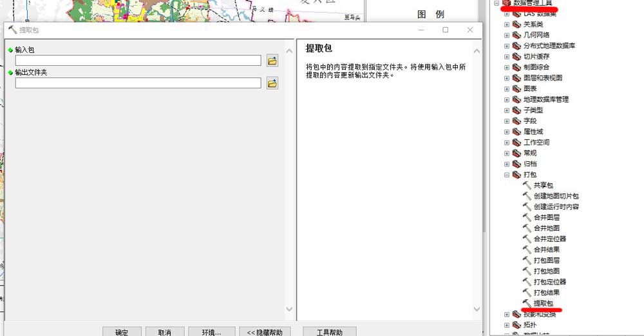
Task: Select the 提取包 tool hammer icon
Action: click(527, 303)
